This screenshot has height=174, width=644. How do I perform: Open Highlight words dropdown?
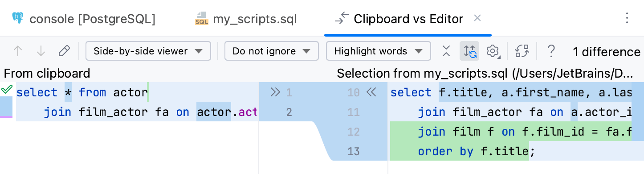coord(379,51)
